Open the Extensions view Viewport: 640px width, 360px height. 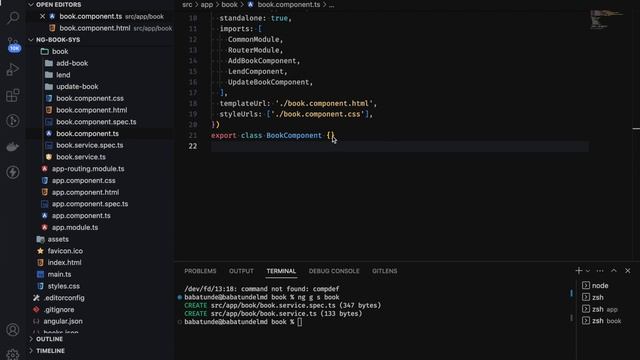tap(13, 96)
